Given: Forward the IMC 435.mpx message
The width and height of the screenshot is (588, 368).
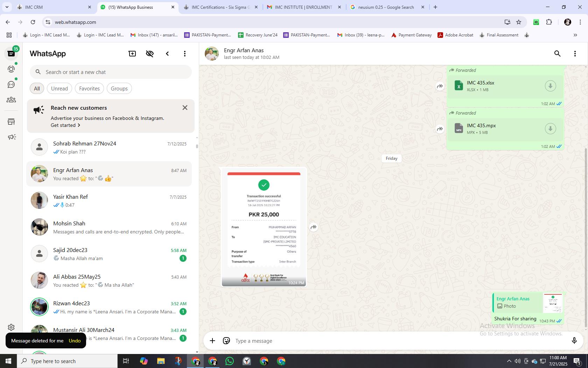Looking at the screenshot, I should (x=440, y=129).
